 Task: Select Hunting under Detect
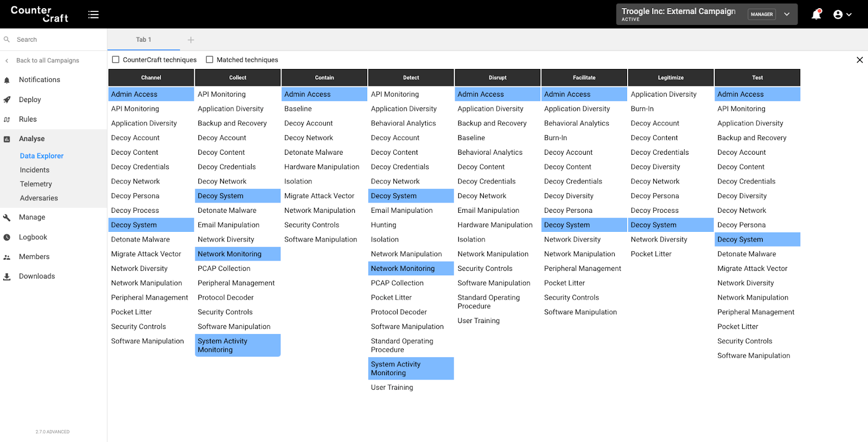(411, 225)
